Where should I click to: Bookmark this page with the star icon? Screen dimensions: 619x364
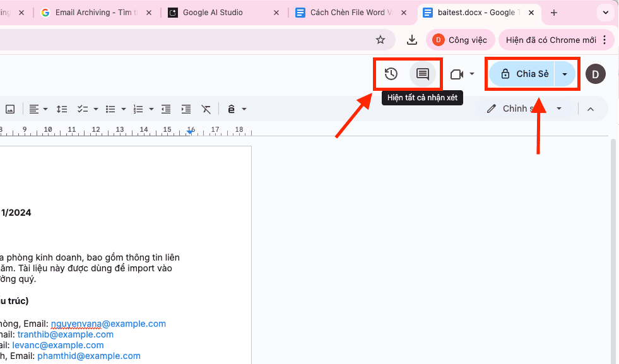coord(380,40)
